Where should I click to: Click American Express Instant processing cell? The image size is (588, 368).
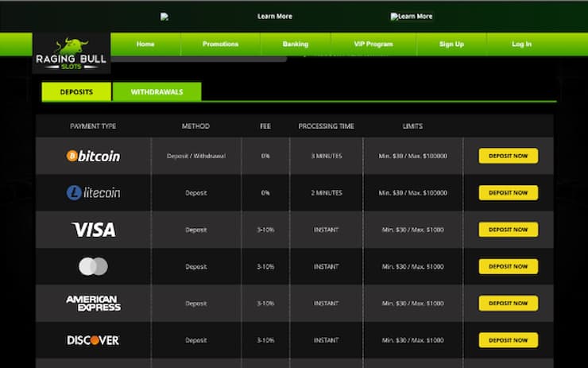point(327,303)
